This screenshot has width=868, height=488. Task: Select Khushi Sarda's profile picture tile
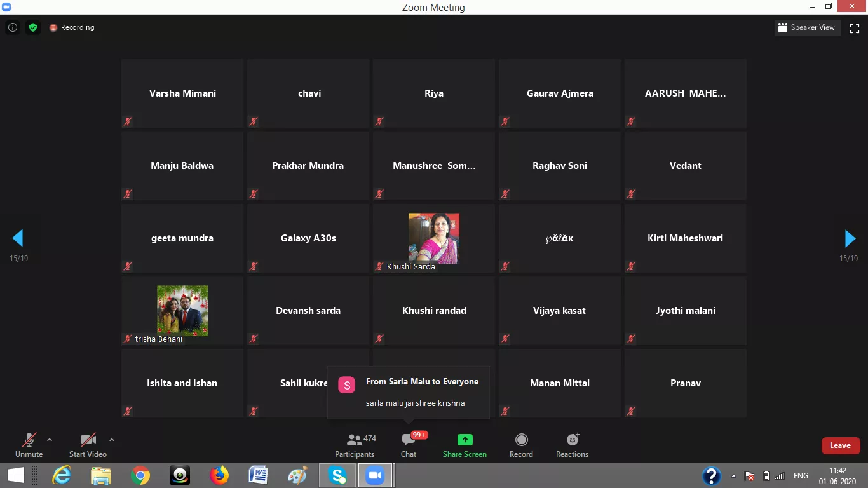click(x=433, y=238)
